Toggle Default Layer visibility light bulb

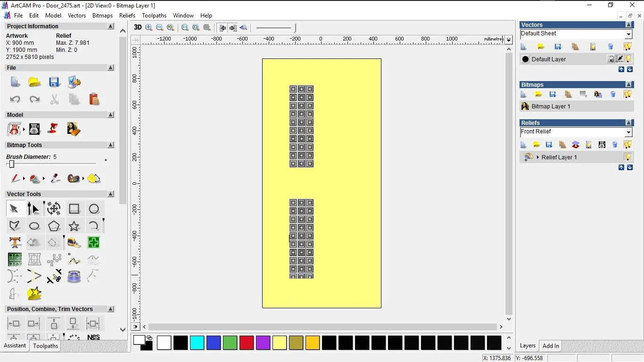[628, 59]
